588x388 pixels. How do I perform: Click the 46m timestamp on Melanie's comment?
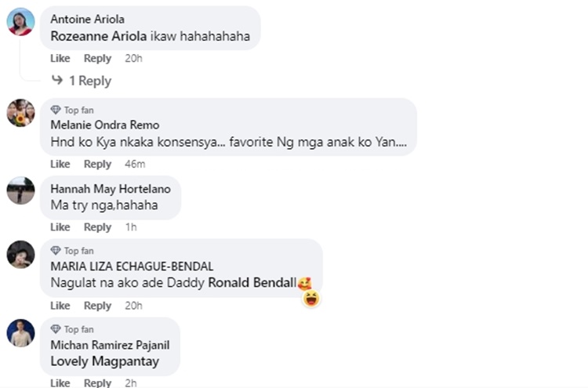[135, 164]
